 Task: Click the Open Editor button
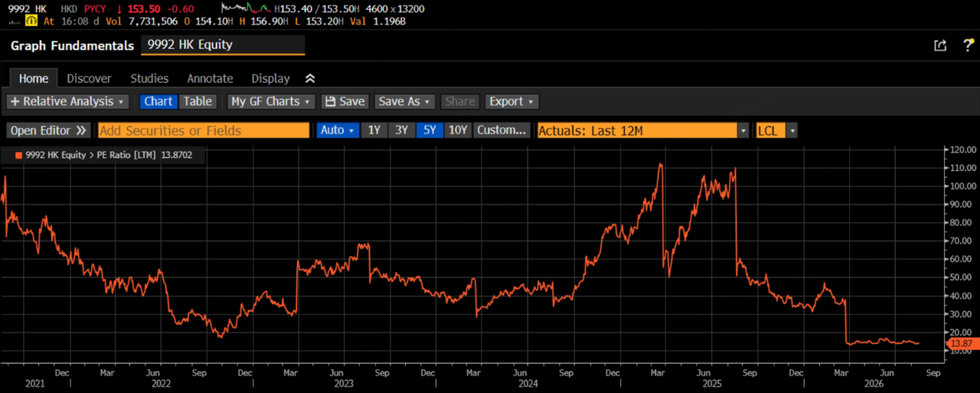pyautogui.click(x=49, y=130)
